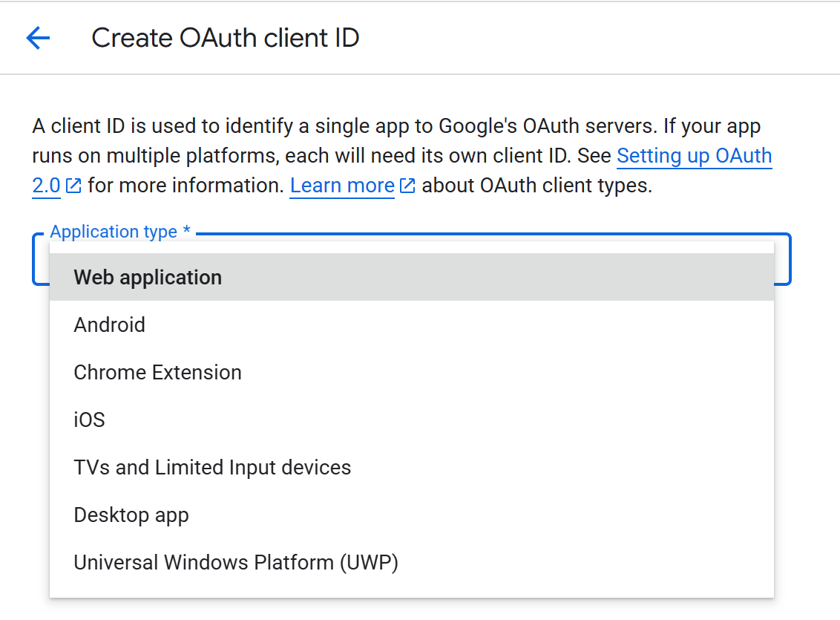Choose the "Android" application type

[x=110, y=325]
